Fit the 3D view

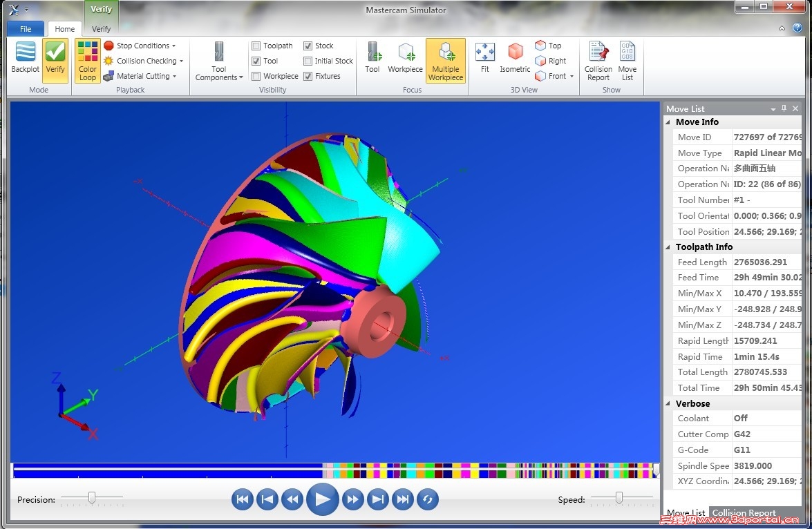click(x=484, y=57)
